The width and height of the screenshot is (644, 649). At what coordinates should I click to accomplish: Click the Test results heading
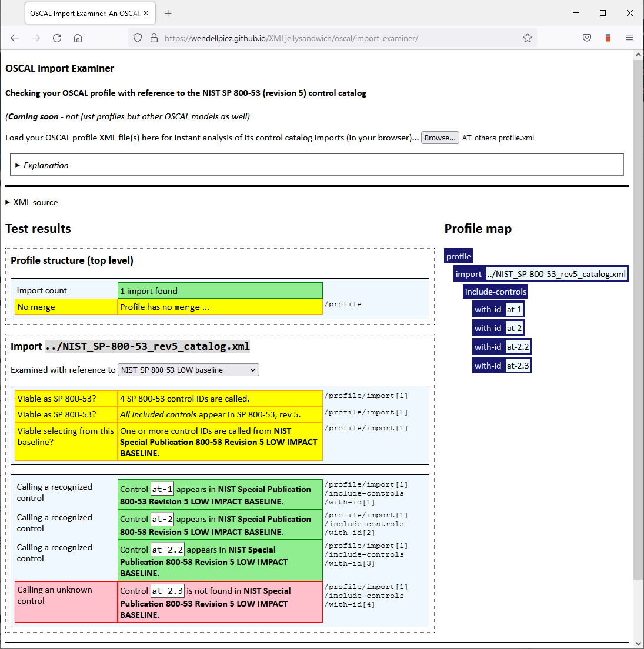coord(38,229)
